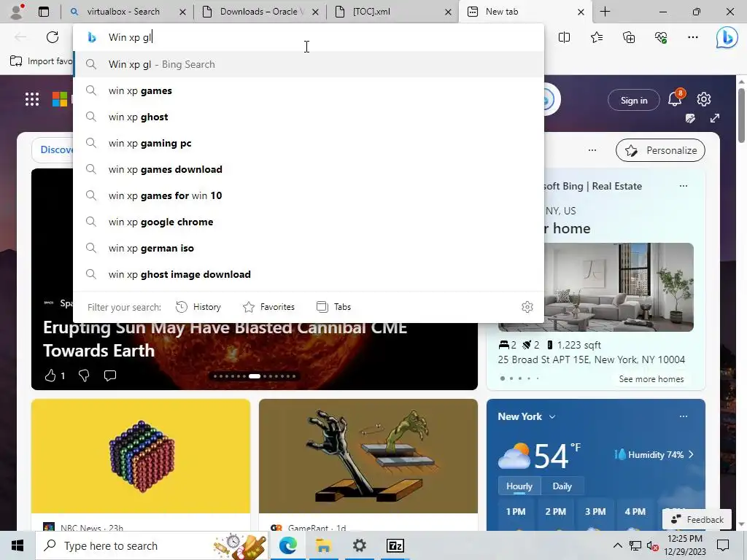
Task: Choose suggestion 'win xp german iso'
Action: click(x=309, y=248)
